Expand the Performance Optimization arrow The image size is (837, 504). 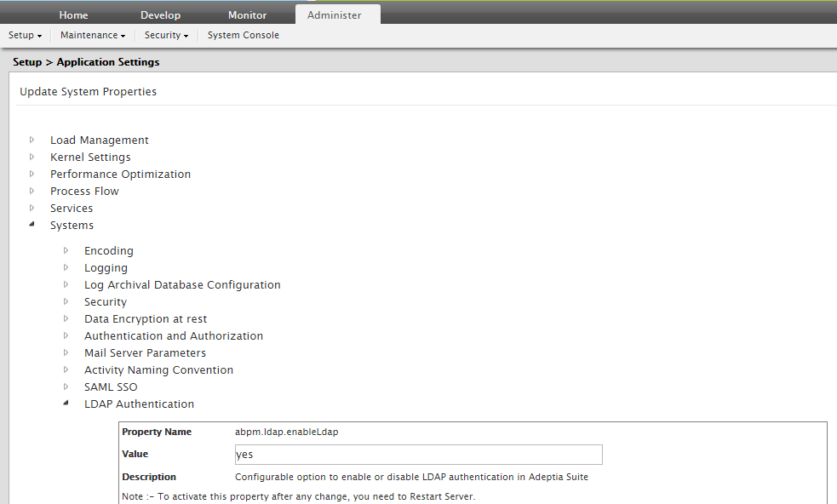tap(32, 174)
